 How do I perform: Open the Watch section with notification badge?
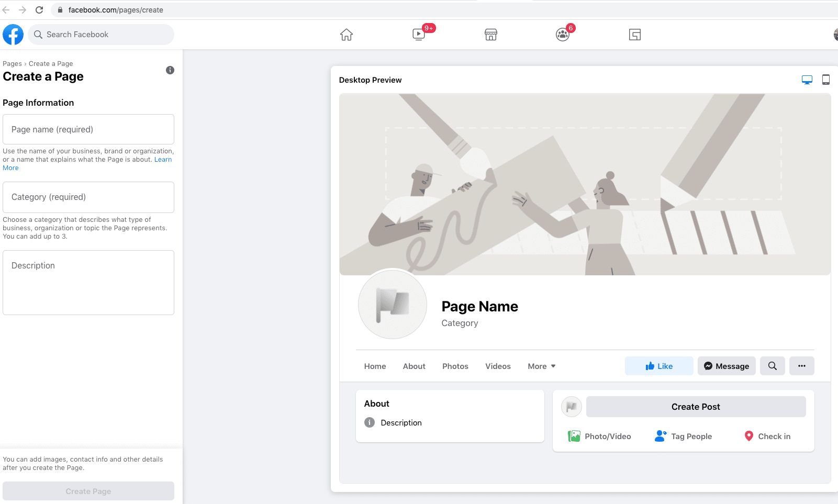click(x=418, y=34)
